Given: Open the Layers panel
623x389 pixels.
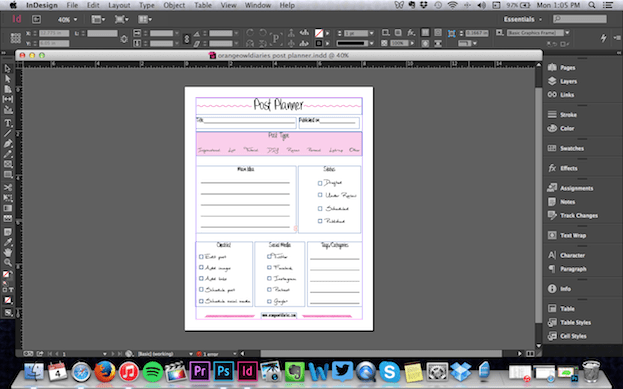Looking at the screenshot, I should point(563,81).
